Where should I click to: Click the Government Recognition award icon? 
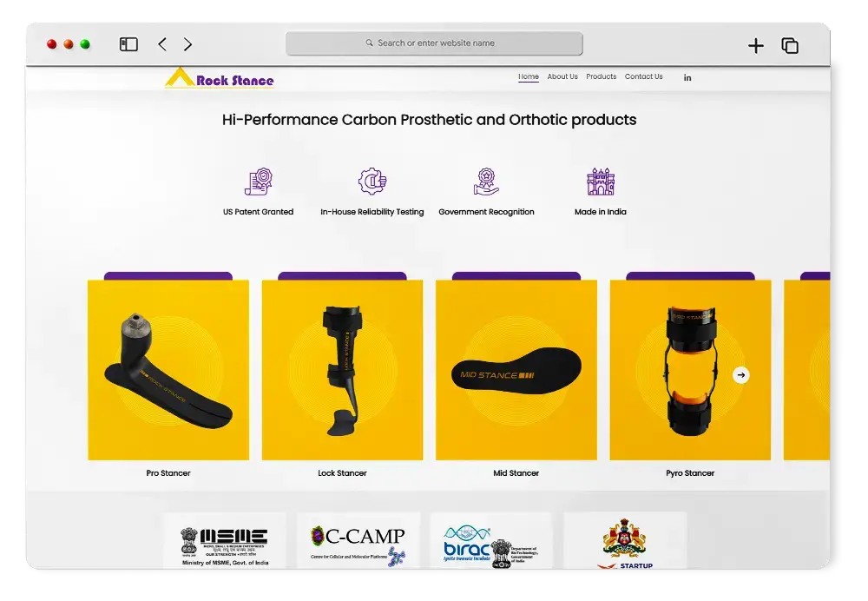[x=486, y=182]
